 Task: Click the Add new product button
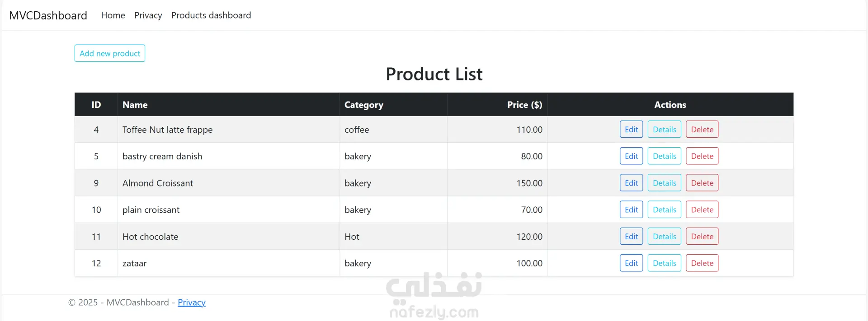[x=110, y=53]
